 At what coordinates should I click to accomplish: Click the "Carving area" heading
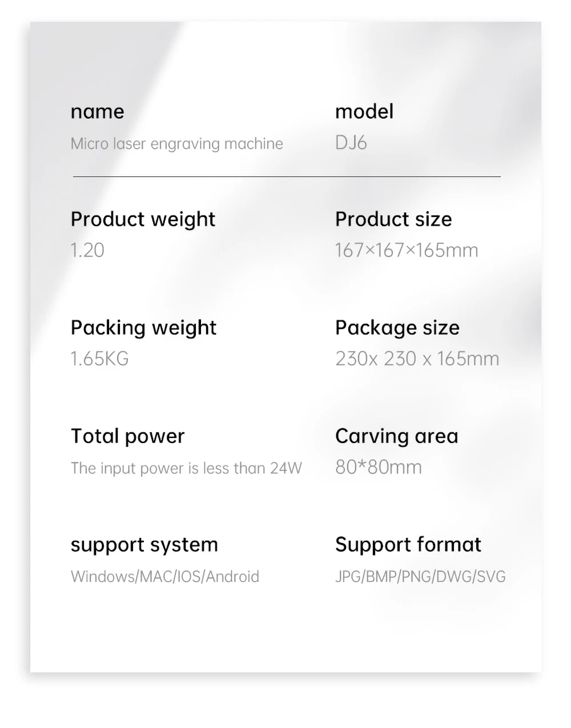[396, 436]
